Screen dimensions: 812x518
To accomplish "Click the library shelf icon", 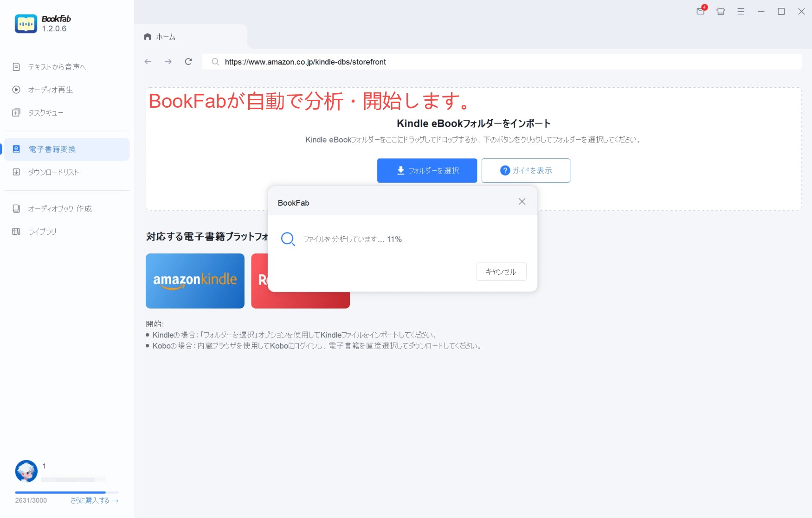I will point(16,231).
